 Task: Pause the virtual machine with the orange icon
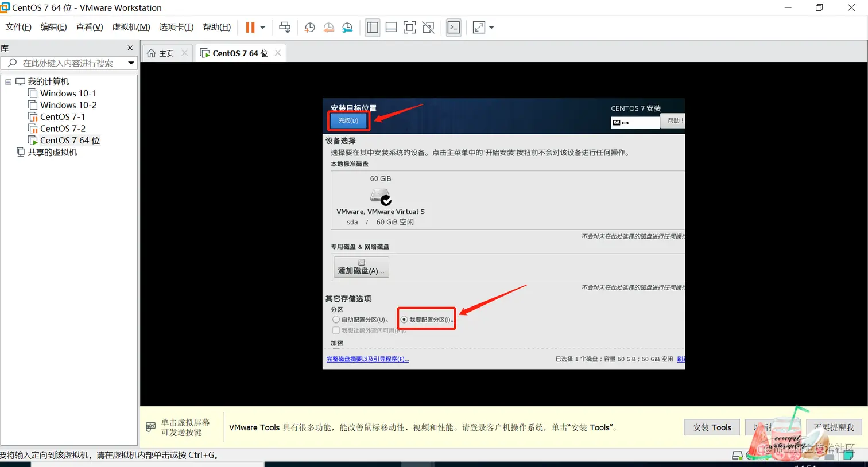(250, 27)
